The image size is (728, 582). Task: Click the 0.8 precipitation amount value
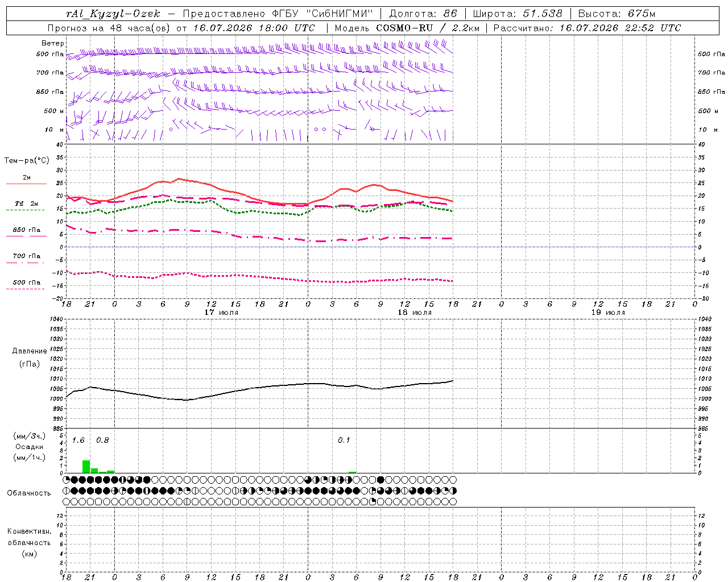point(102,440)
